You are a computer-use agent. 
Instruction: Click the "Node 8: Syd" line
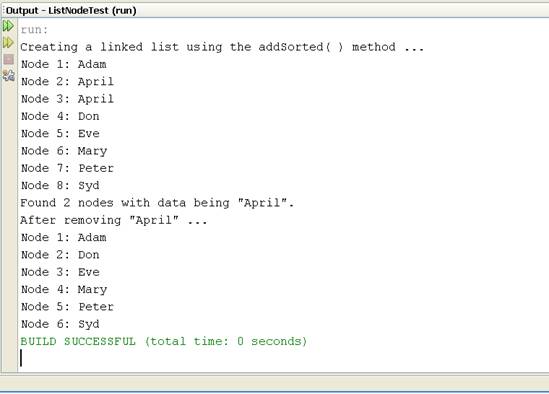coord(60,186)
